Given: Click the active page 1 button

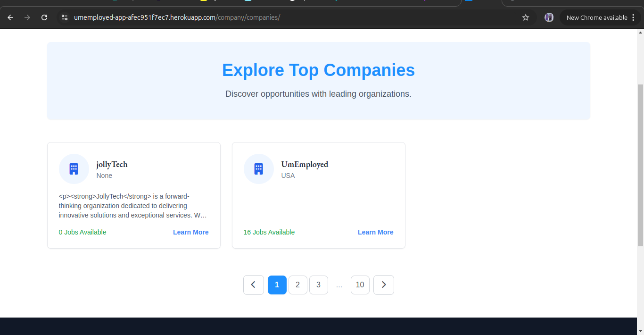Looking at the screenshot, I should [277, 285].
